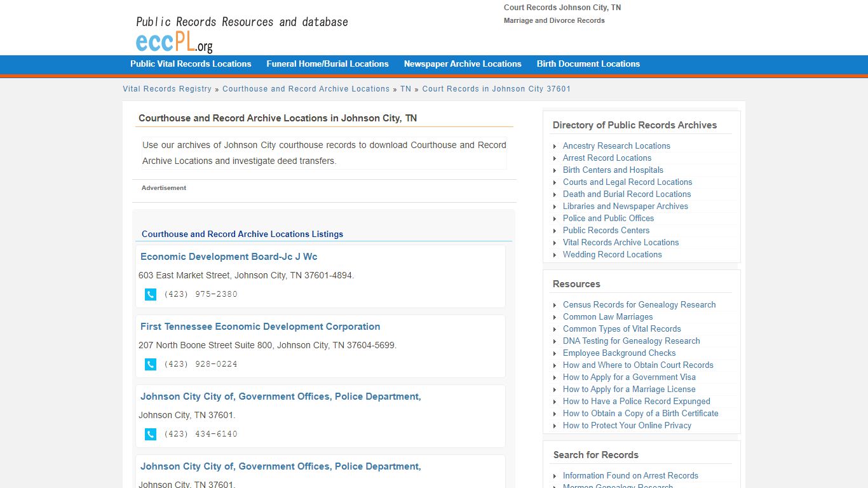Open First Tennessee Economic Development Corporation listing
868x488 pixels.
click(x=260, y=327)
